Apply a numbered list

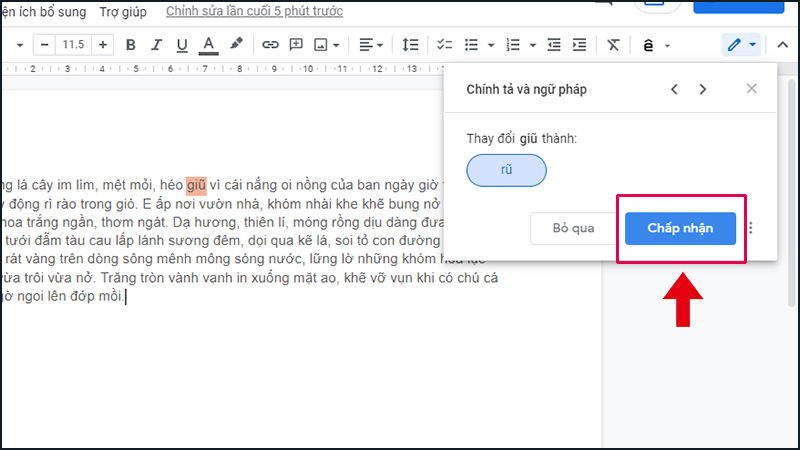pos(513,45)
